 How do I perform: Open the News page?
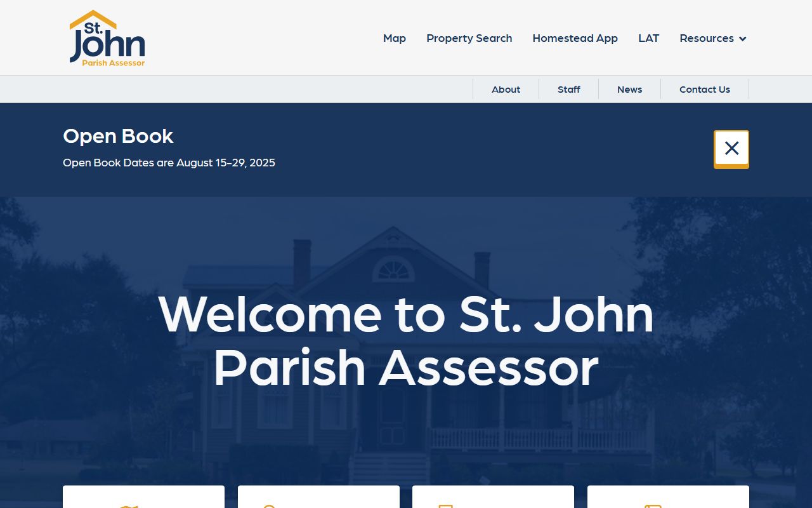point(630,90)
